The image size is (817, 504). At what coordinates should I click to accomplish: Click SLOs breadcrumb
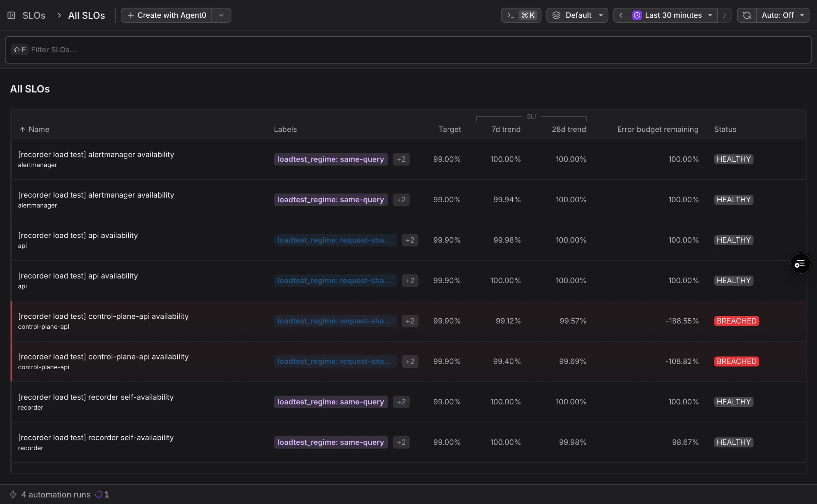click(34, 15)
